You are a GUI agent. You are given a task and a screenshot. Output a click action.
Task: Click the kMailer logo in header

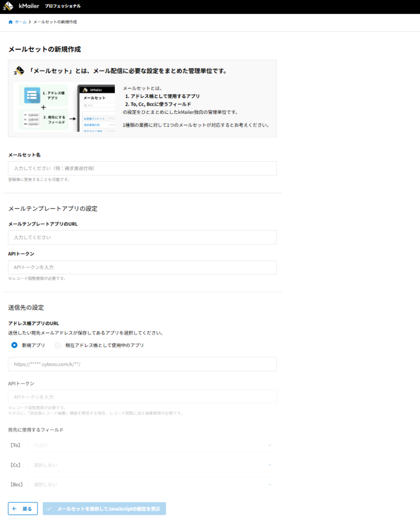click(x=9, y=6)
